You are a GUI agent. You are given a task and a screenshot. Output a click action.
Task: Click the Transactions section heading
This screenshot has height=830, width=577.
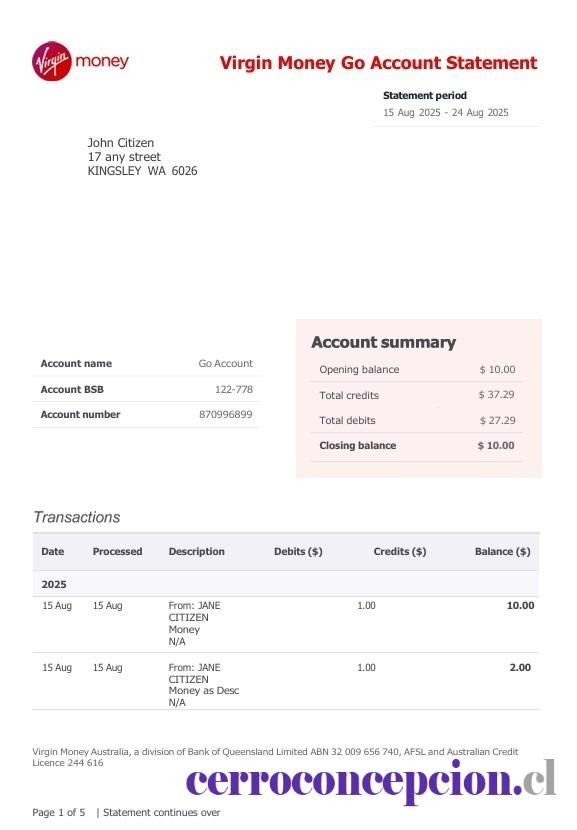(77, 517)
